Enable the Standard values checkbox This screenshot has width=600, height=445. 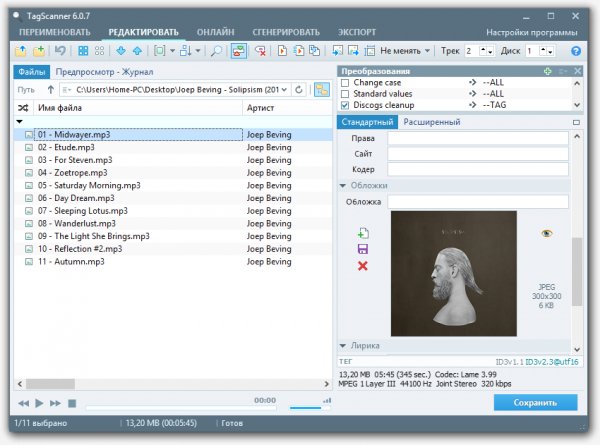[345, 94]
